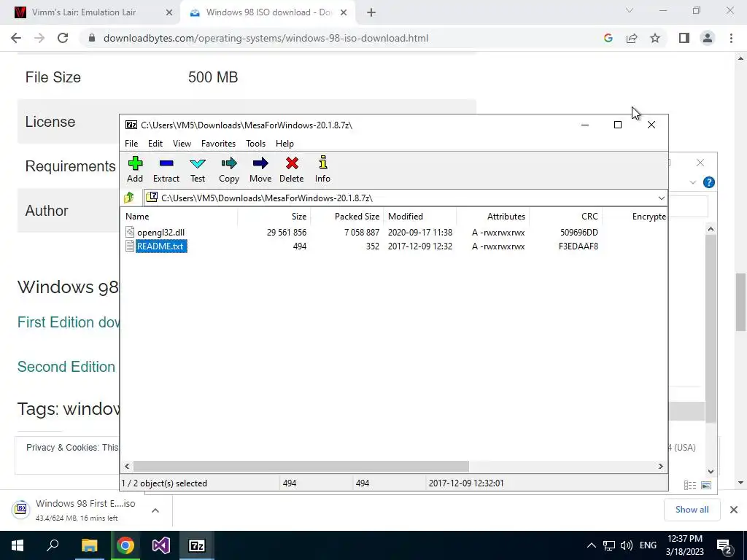Image resolution: width=747 pixels, height=560 pixels.
Task: Click the blue help icon behind 7-Zip
Action: [708, 182]
